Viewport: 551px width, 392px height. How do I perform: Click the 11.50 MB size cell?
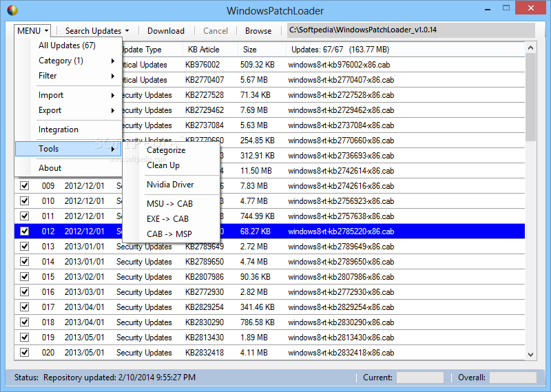tap(256, 171)
